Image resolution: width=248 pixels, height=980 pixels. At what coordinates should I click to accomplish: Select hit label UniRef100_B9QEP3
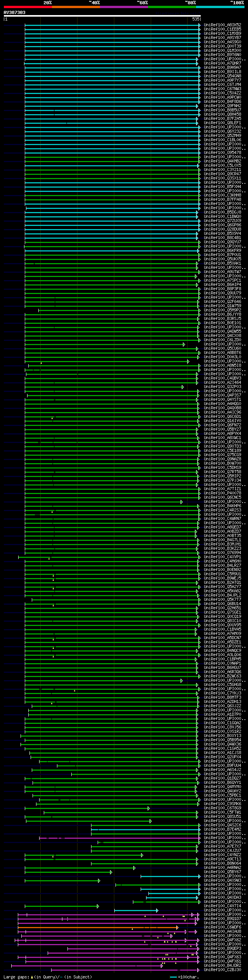click(x=222, y=949)
